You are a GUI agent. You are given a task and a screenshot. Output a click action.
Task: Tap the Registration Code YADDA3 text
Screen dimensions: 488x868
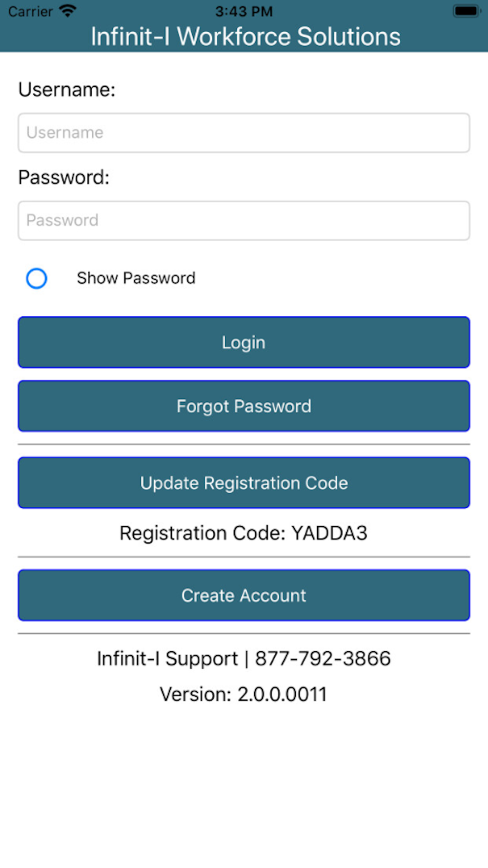coord(244,533)
